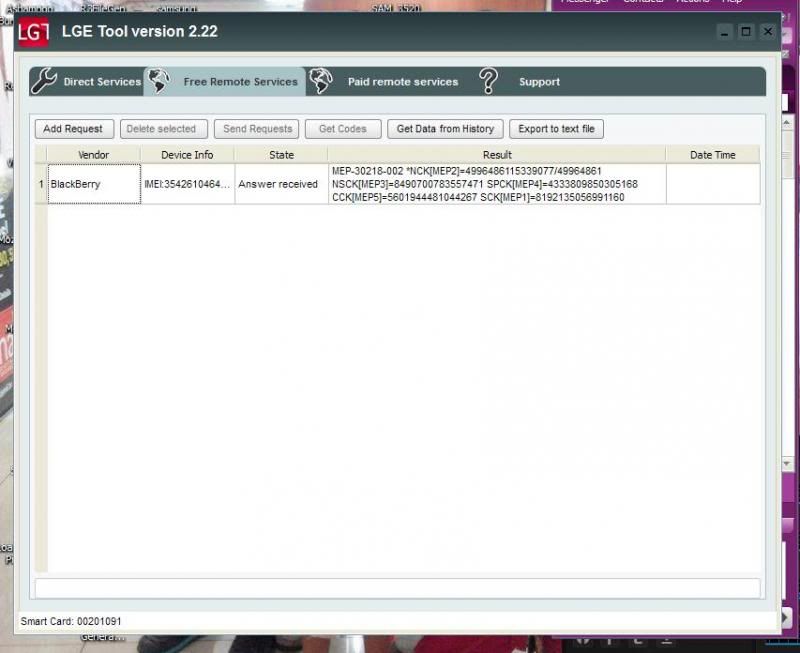
Task: Open the Paid remote services tab
Action: pos(388,82)
